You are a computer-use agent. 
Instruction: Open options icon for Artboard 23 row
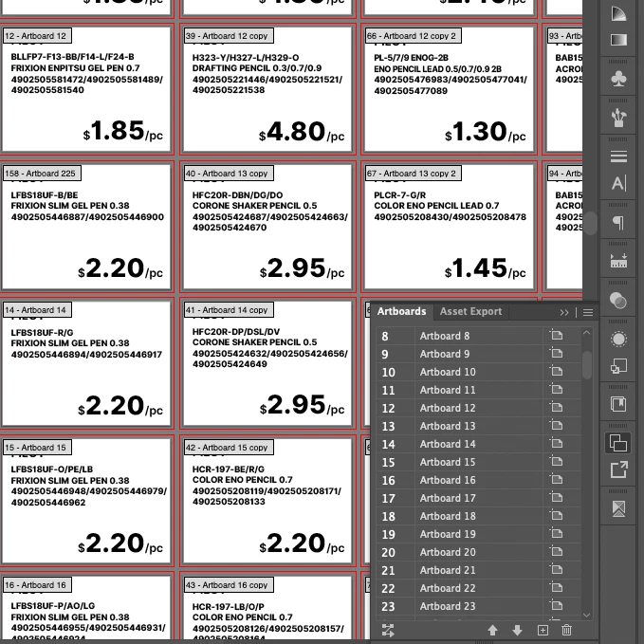(557, 605)
